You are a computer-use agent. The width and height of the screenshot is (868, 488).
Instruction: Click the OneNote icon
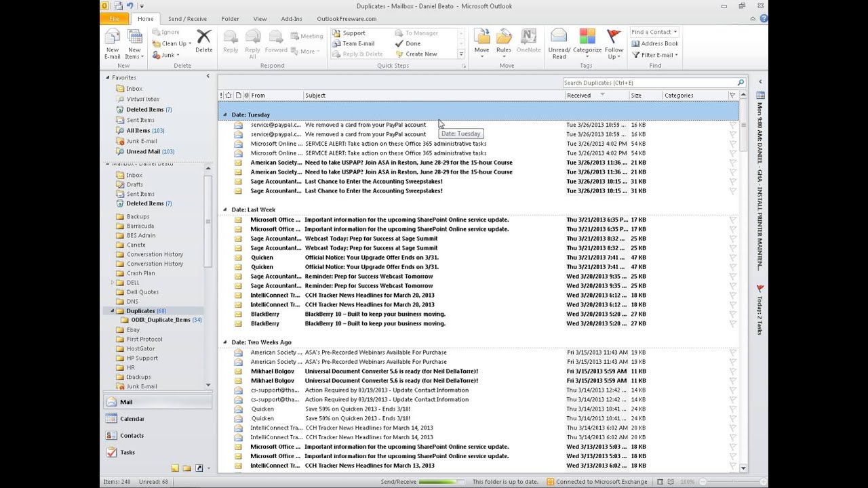(x=528, y=37)
